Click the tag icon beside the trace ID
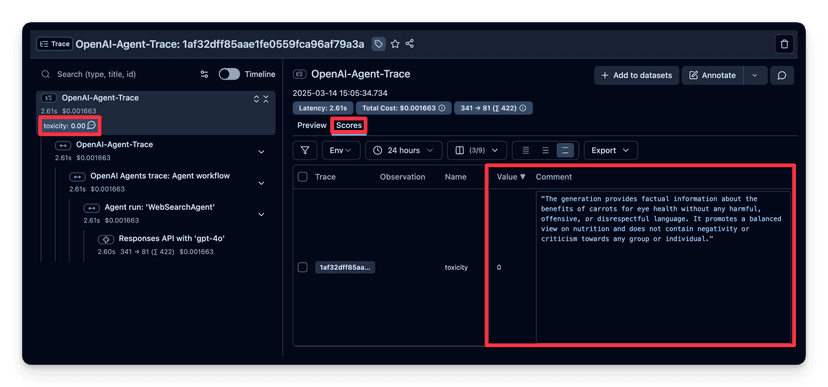Image resolution: width=828 pixels, height=387 pixels. coord(378,44)
